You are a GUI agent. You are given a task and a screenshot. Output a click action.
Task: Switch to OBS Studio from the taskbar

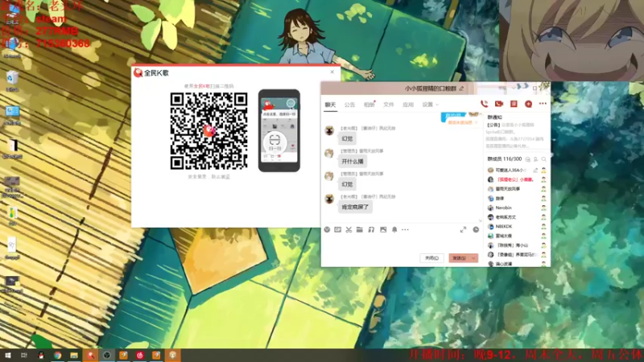107,356
